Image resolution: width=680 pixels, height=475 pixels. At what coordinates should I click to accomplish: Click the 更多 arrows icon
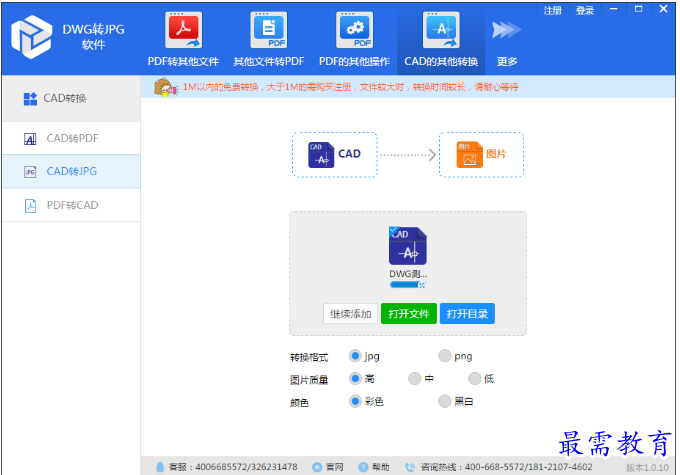point(506,30)
